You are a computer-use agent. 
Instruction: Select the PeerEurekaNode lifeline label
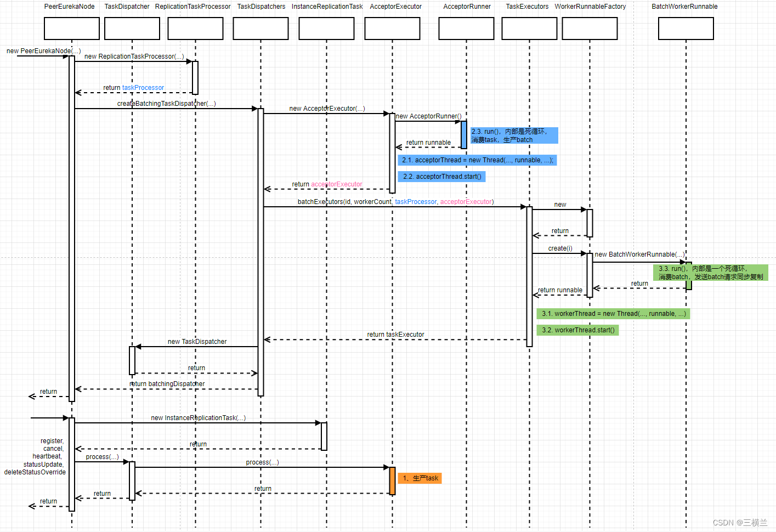(69, 7)
